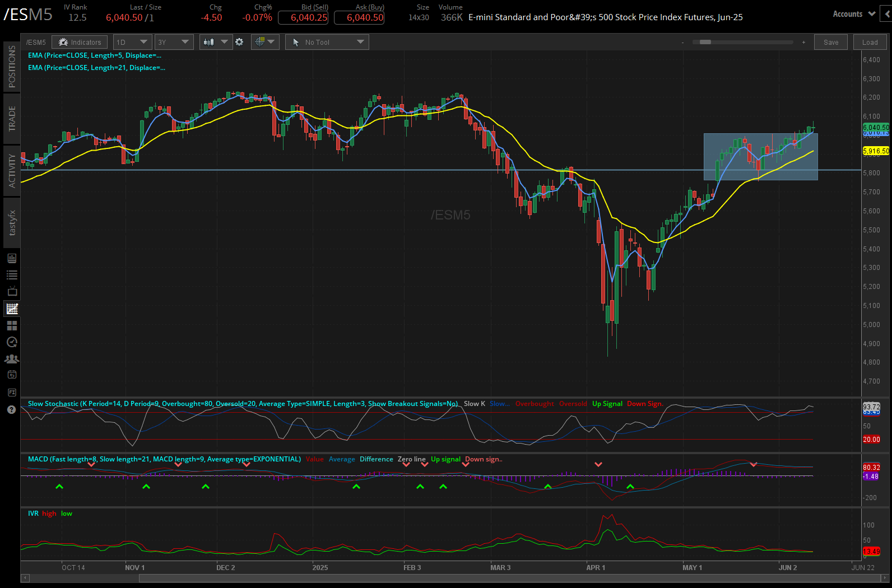Click the EMA Length=21 study label
The height and width of the screenshot is (588, 892).
(x=96, y=68)
